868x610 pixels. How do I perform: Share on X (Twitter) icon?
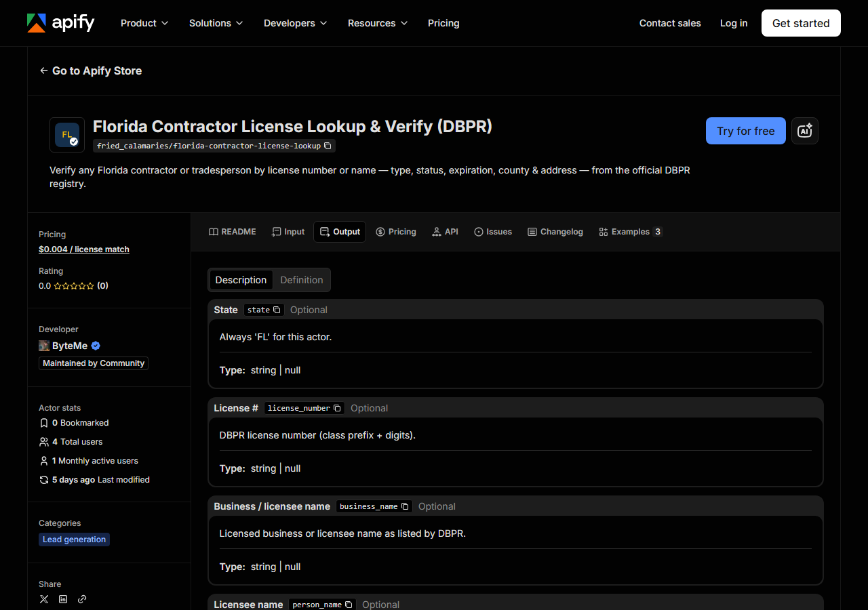tap(44, 599)
